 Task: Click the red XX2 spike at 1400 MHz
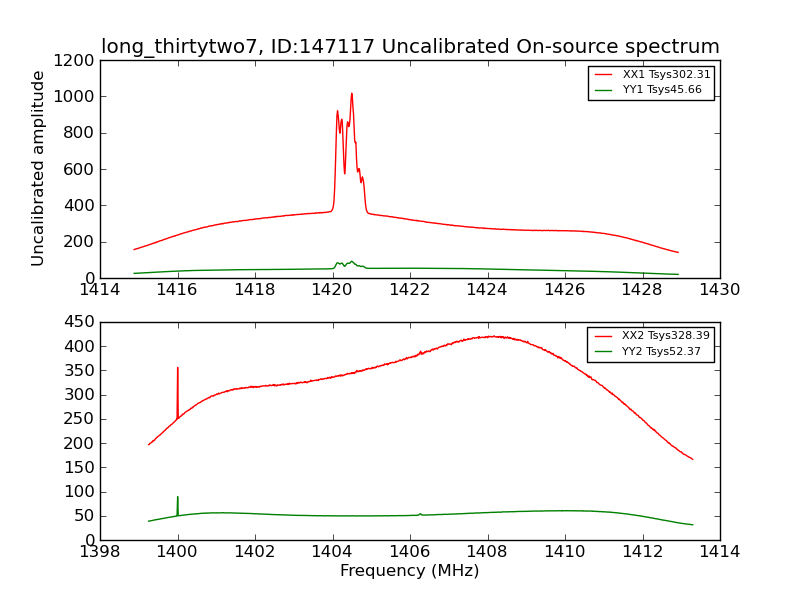[x=178, y=392]
